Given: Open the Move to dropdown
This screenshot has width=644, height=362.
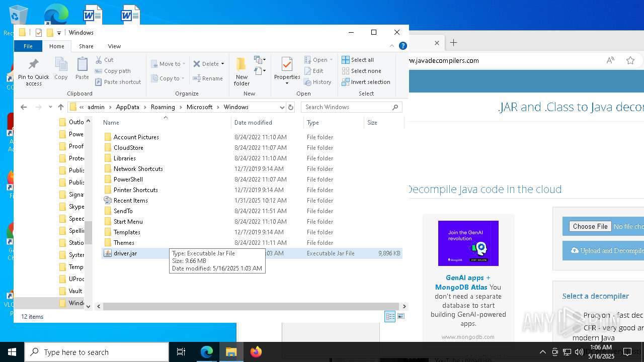Looking at the screenshot, I should pos(169,64).
